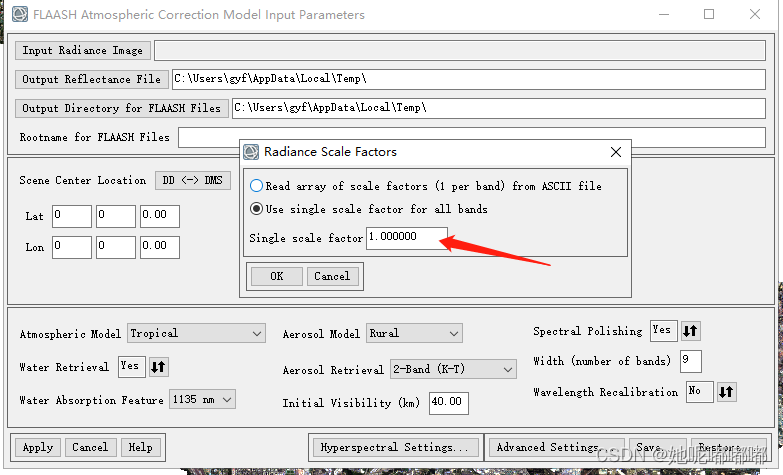Click the Lat minutes field
783x475 pixels.
coord(116,216)
